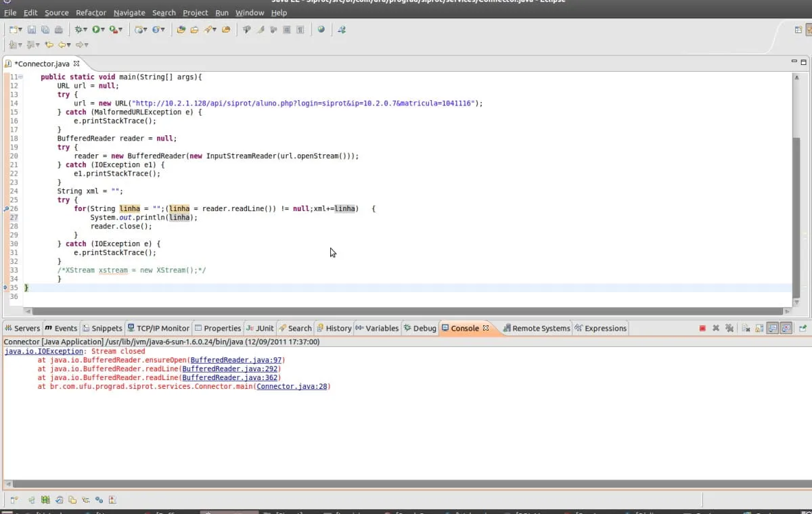Toggle Show Console on standard output change

[x=772, y=329]
